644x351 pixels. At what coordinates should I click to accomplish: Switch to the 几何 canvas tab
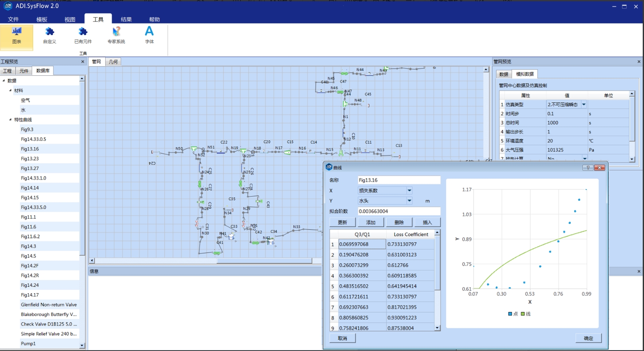pyautogui.click(x=113, y=62)
